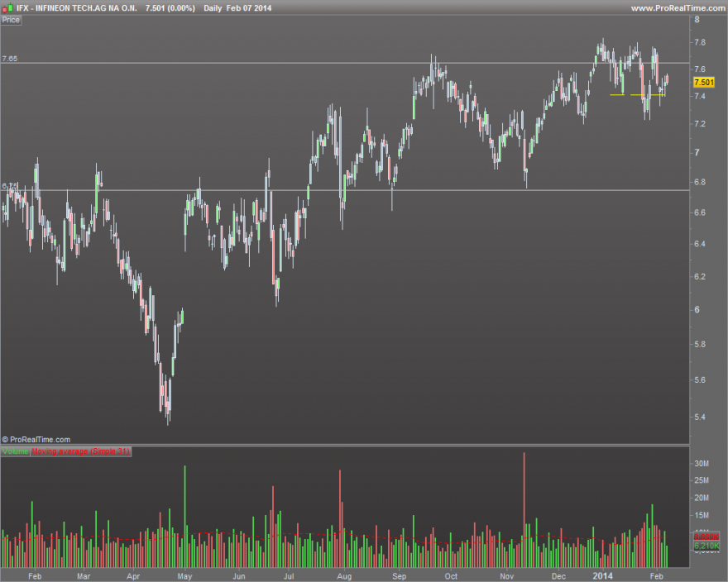
Task: Click the red 8,889K volume average tag
Action: coord(706,537)
